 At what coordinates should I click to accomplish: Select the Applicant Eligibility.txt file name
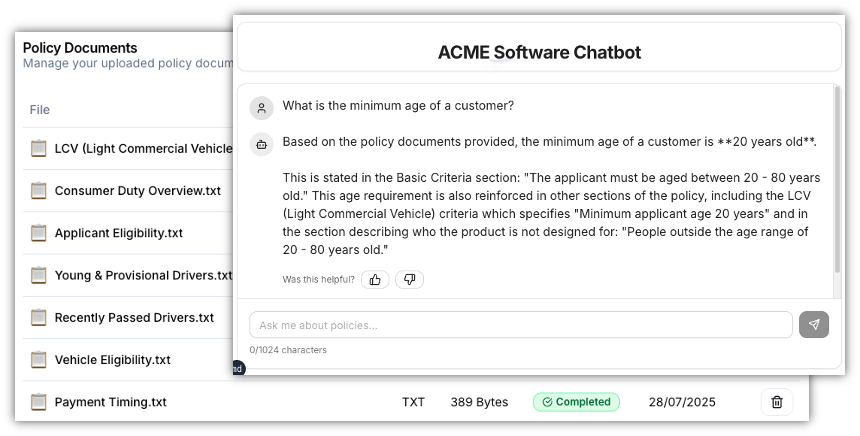click(119, 233)
